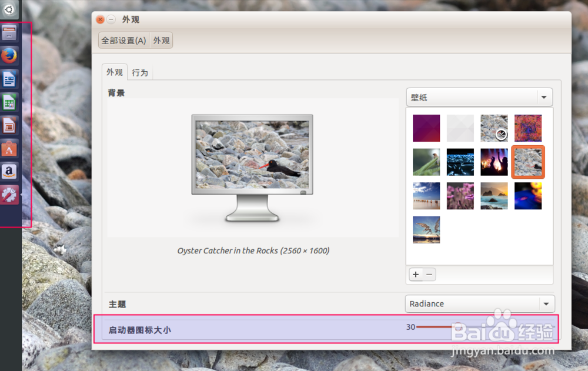
Task: Expand the wallpaper combo box arrow
Action: pos(544,97)
